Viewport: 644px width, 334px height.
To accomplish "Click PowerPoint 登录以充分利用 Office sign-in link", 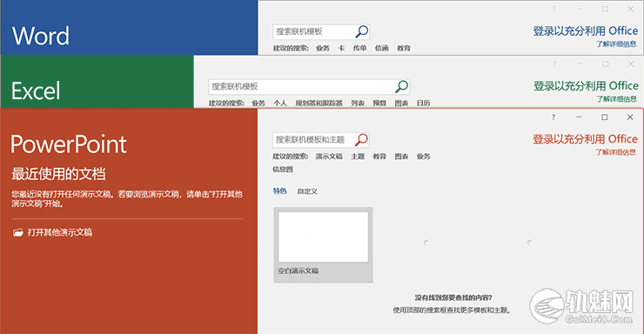I will (586, 139).
